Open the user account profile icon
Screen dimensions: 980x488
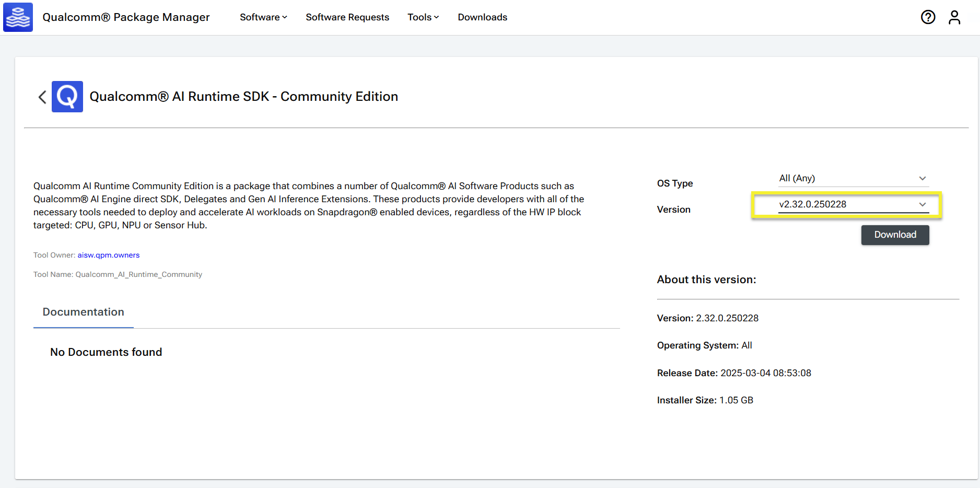(x=954, y=17)
